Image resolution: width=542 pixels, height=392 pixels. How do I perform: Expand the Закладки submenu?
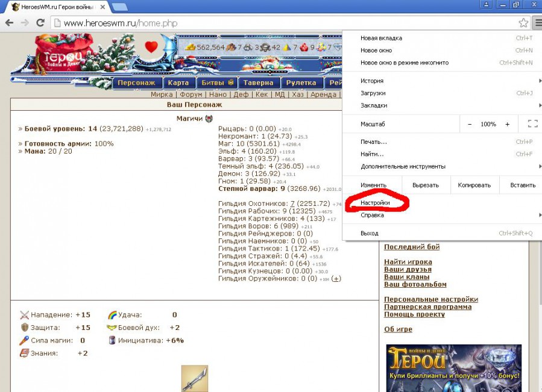[442, 106]
